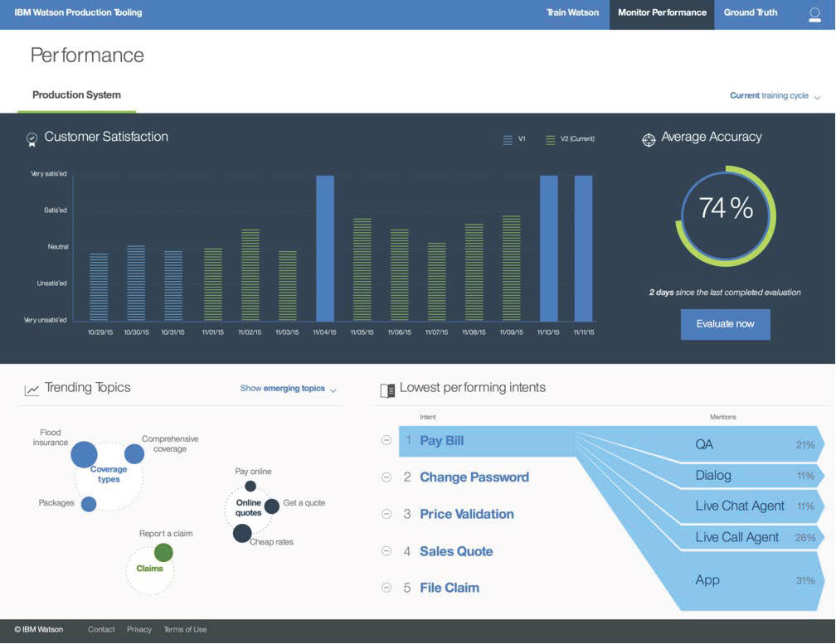
Task: Open the File Claim intent
Action: click(450, 588)
